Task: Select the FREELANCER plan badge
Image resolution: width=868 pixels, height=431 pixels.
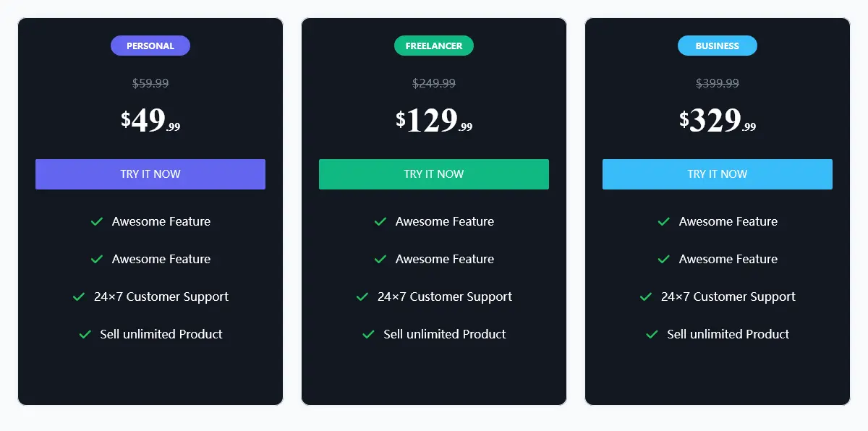Action: coord(434,46)
